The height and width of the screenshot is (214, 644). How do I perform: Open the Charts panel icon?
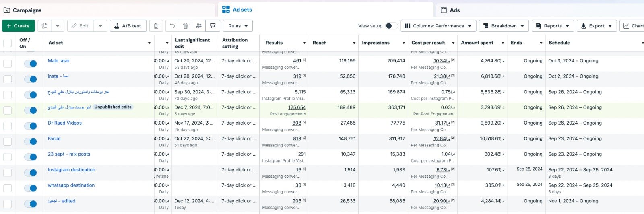[633, 26]
